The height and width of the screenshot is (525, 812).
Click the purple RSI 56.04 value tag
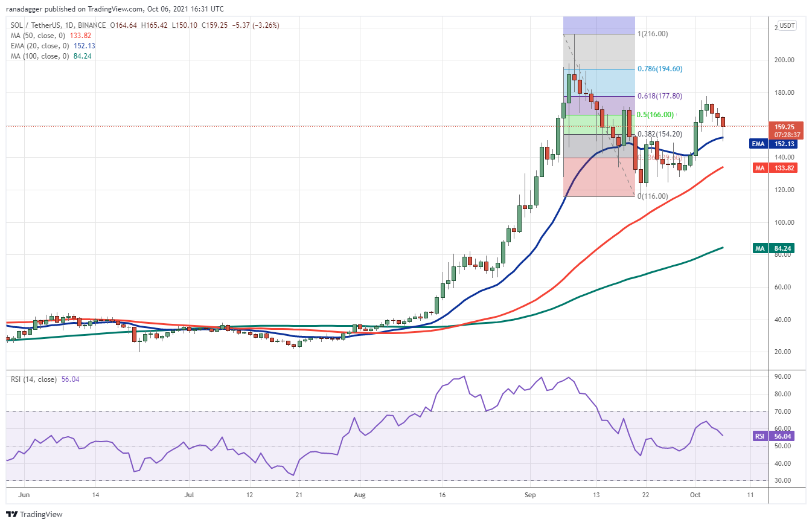point(787,435)
